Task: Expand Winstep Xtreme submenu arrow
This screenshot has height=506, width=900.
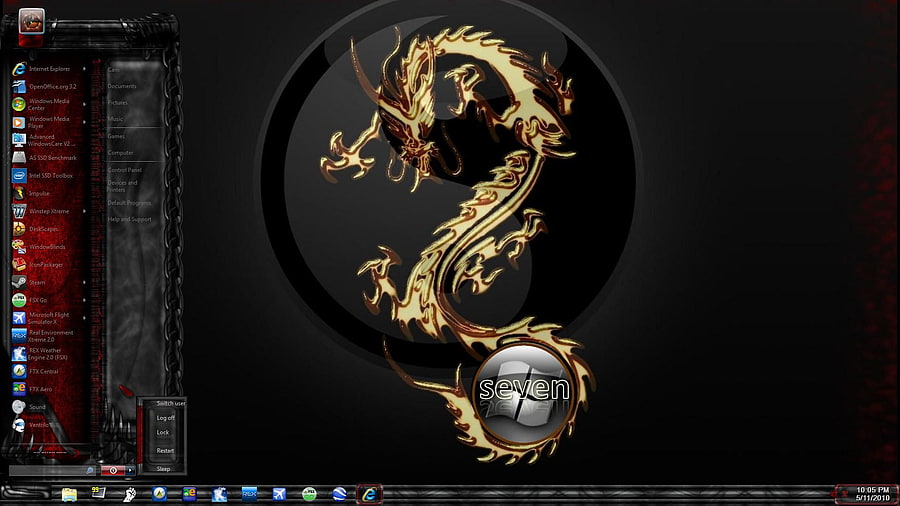Action: 84,211
